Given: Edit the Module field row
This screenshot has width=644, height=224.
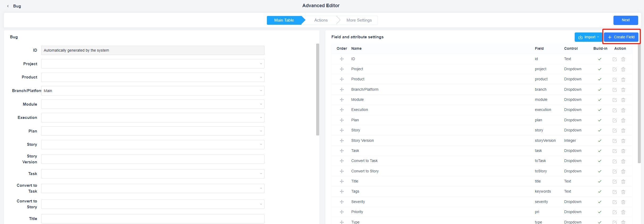Looking at the screenshot, I should 615,100.
